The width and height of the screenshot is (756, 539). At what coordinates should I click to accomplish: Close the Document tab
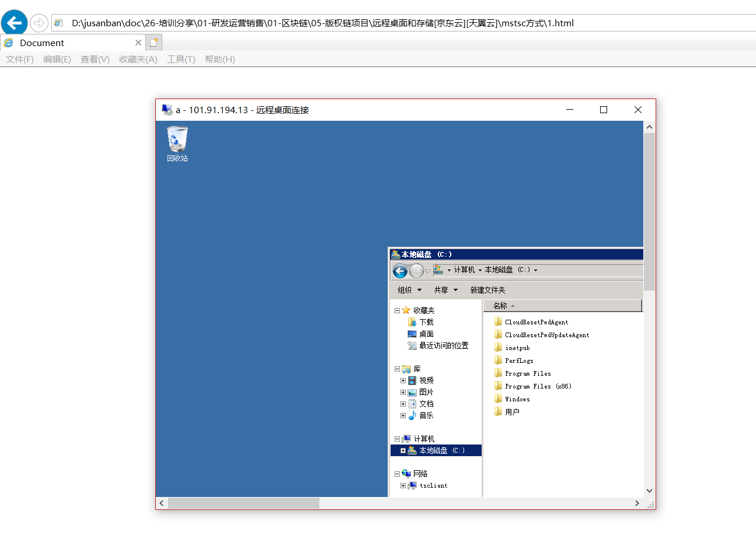(138, 43)
